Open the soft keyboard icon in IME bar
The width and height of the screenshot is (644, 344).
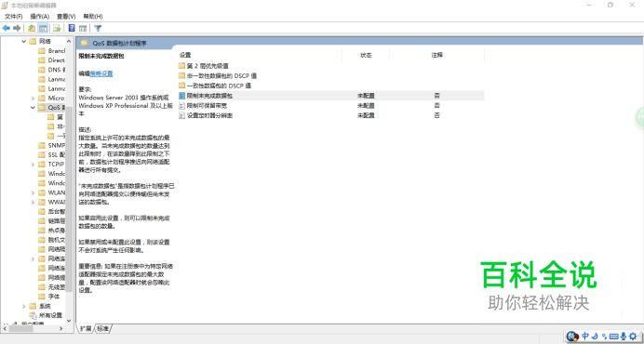(614, 337)
